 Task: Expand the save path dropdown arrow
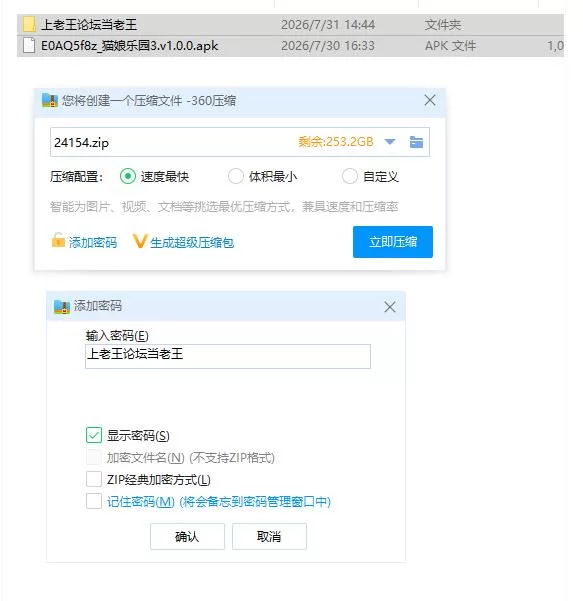[390, 142]
